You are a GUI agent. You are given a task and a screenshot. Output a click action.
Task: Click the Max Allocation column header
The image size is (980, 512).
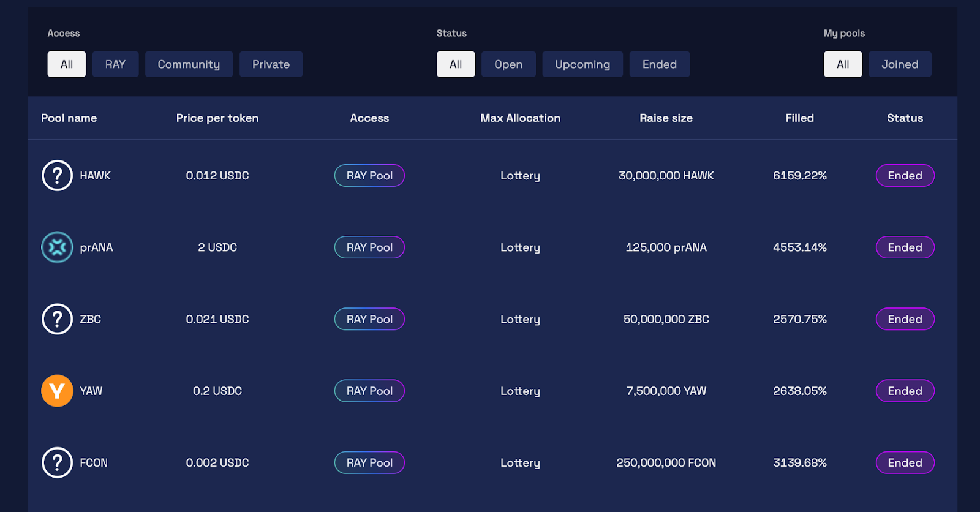[x=521, y=118]
